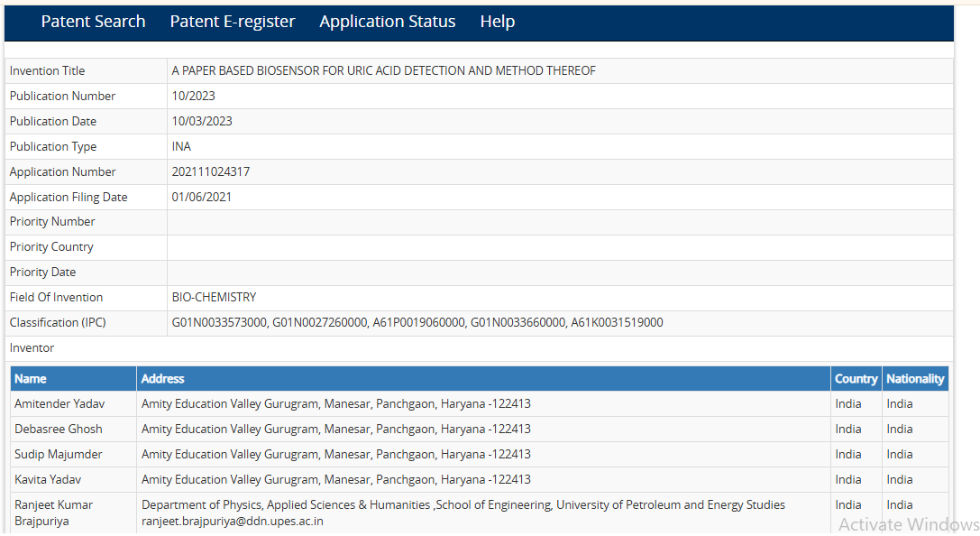Click the Field Of Invention label
This screenshot has width=980, height=536.
56,297
